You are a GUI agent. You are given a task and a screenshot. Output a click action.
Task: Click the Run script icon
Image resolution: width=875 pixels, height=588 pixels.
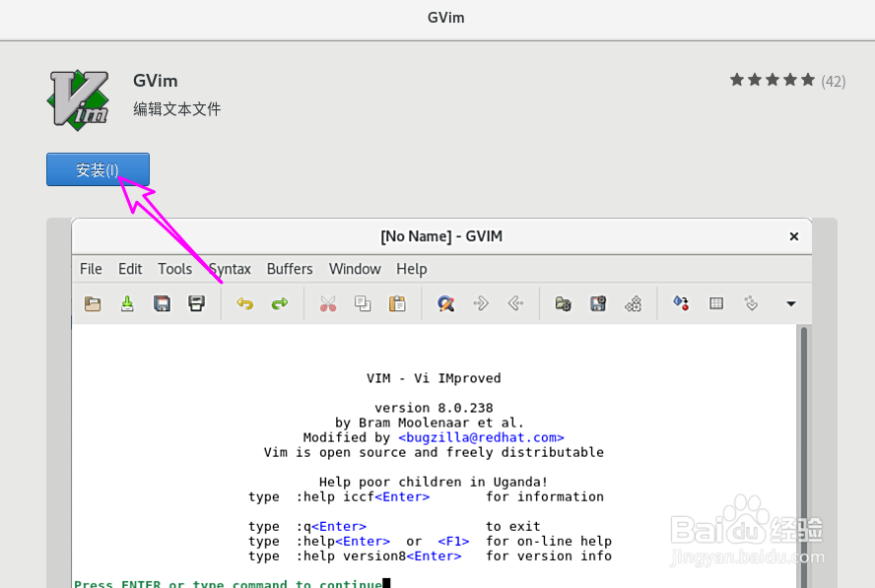tap(633, 303)
